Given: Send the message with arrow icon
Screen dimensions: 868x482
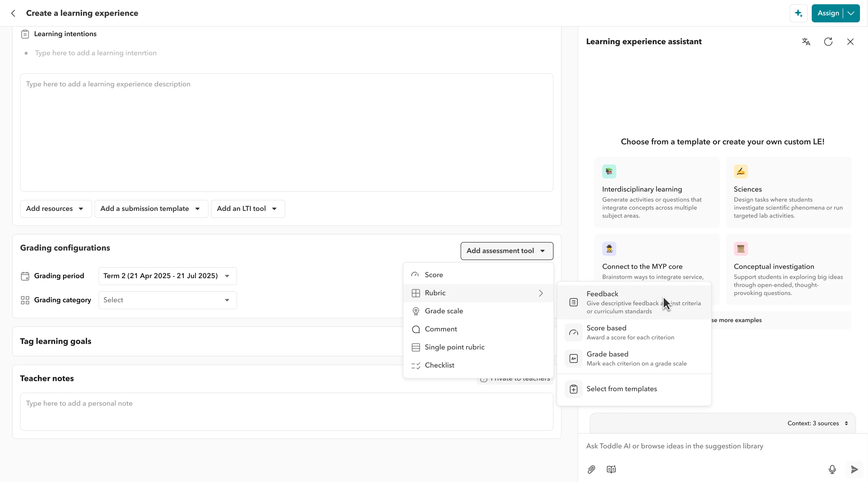Looking at the screenshot, I should click(854, 469).
